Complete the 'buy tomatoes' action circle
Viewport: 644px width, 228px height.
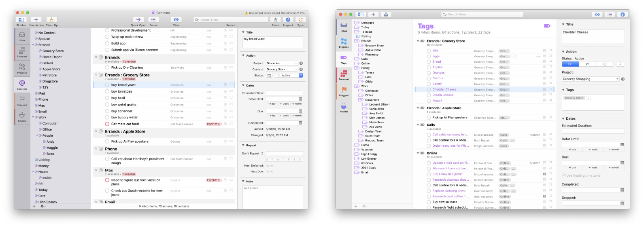click(x=107, y=91)
